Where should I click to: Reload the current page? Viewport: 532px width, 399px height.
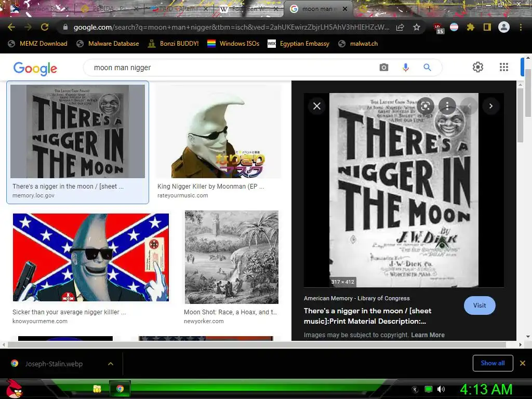45,27
